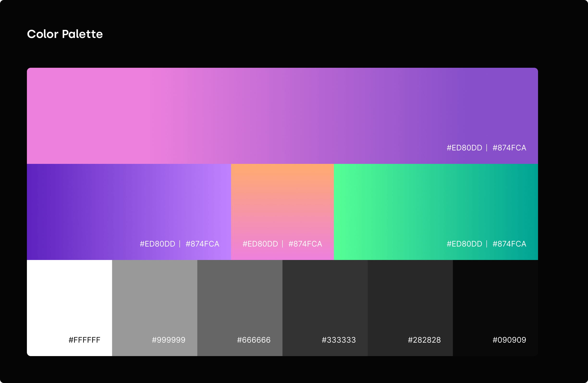Screen dimensions: 588x383
Task: Click the #999999 hex label
Action: click(x=169, y=340)
